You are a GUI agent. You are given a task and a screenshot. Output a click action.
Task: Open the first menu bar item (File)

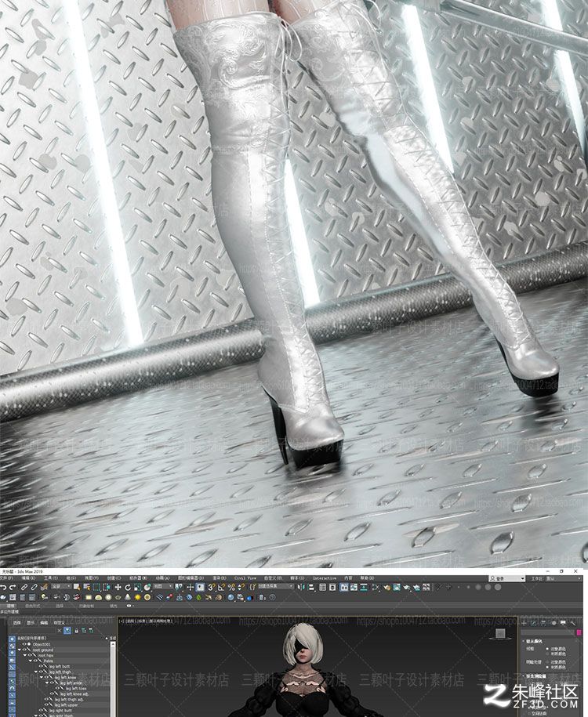coord(6,578)
